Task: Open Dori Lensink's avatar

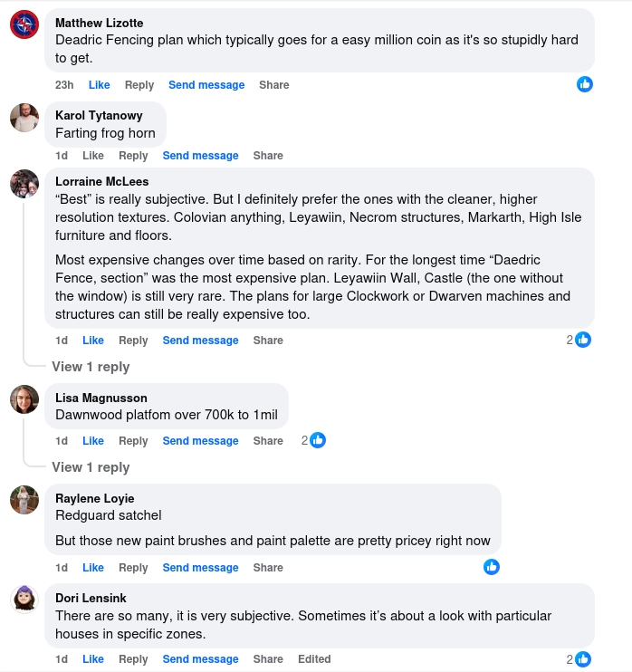Action: point(24,600)
